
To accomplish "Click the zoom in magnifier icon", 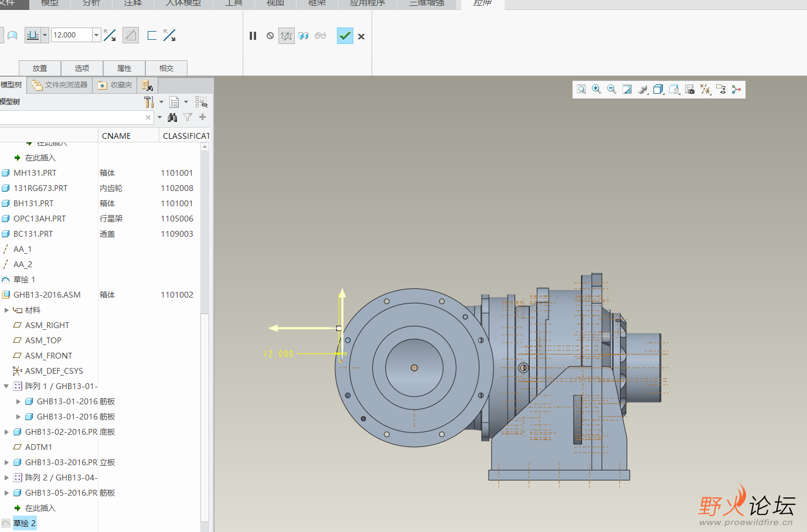I will tap(597, 90).
